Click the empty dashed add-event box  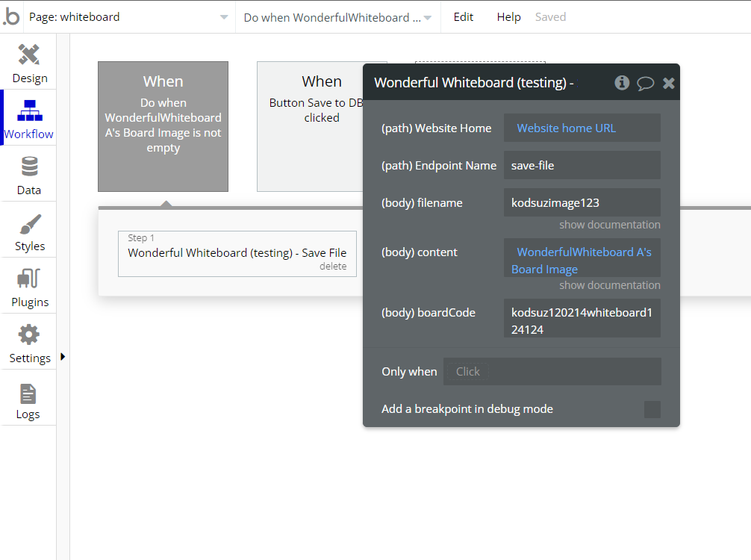point(480,62)
